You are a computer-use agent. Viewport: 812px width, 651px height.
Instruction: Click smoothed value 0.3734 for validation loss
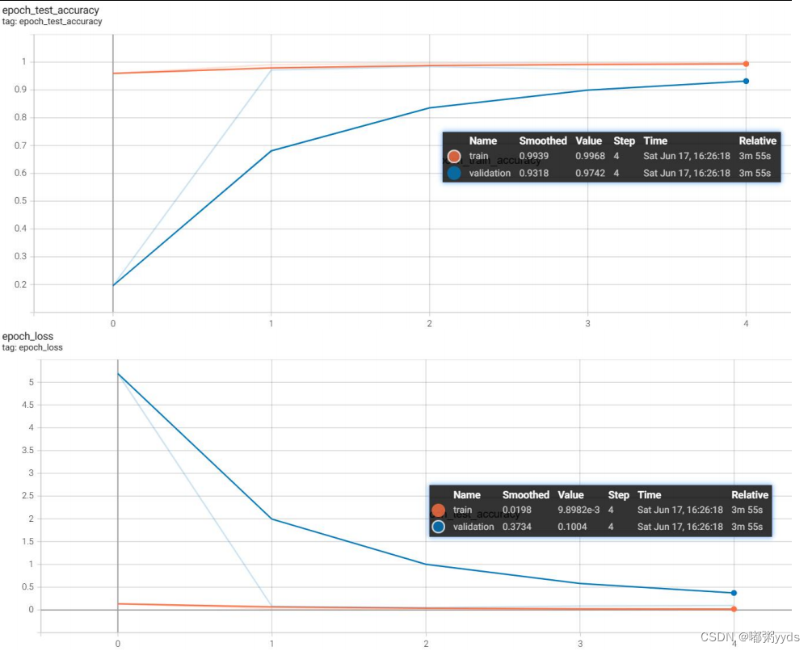click(x=517, y=527)
